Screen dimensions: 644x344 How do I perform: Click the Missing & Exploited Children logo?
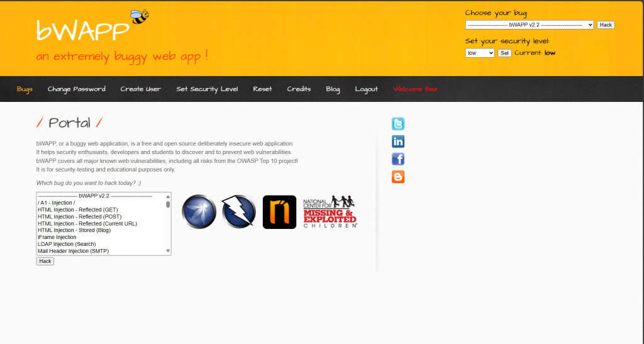coord(330,212)
